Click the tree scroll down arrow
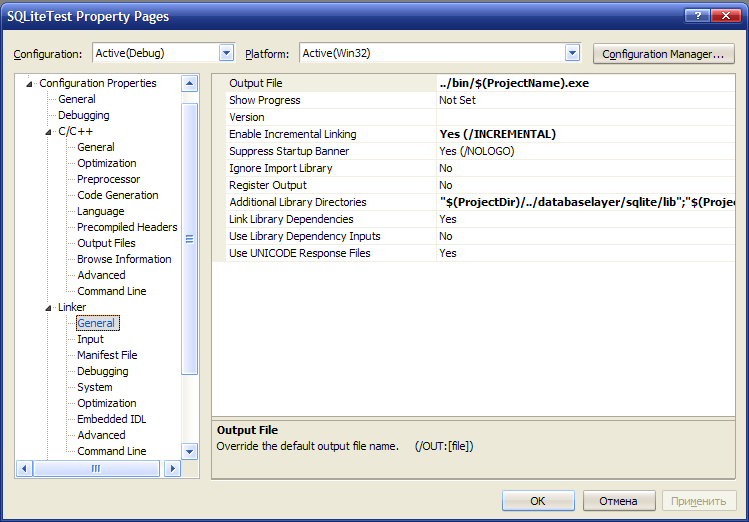The width and height of the screenshot is (749, 522). pyautogui.click(x=190, y=451)
